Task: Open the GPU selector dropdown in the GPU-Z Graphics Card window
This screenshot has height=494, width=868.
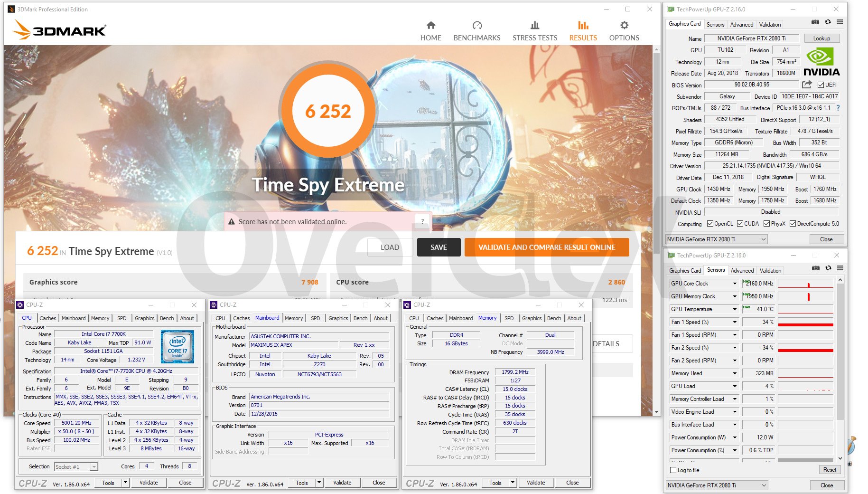Action: click(764, 239)
